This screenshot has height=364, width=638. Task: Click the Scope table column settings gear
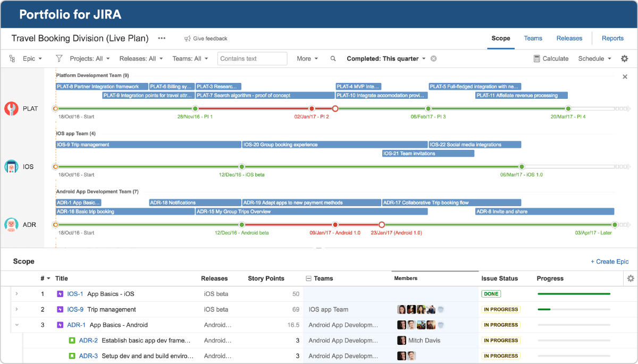point(631,278)
